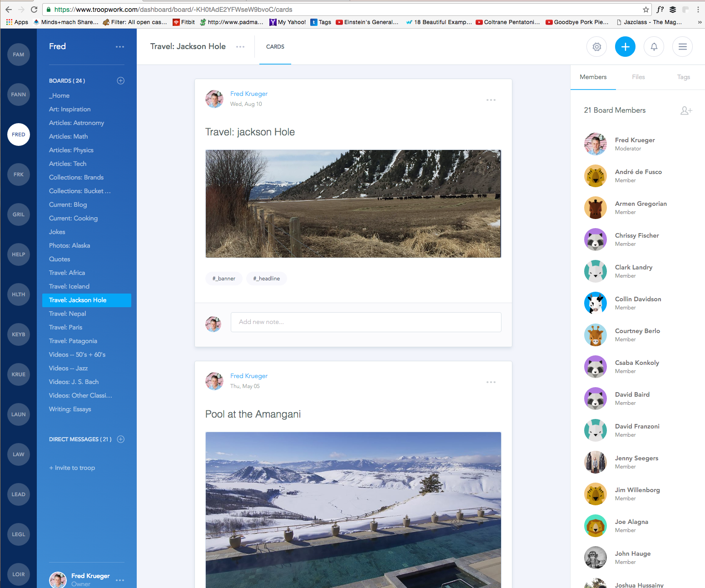Open the _Home board
Viewport: 705px width, 588px height.
[60, 95]
